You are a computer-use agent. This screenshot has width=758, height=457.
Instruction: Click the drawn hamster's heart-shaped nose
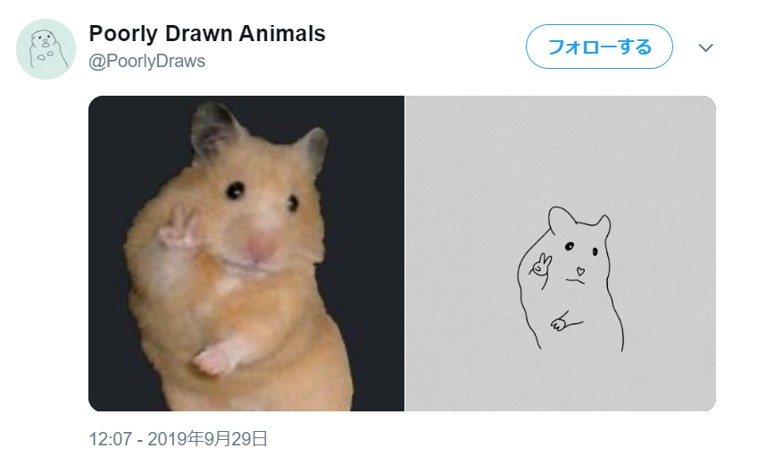pos(580,270)
